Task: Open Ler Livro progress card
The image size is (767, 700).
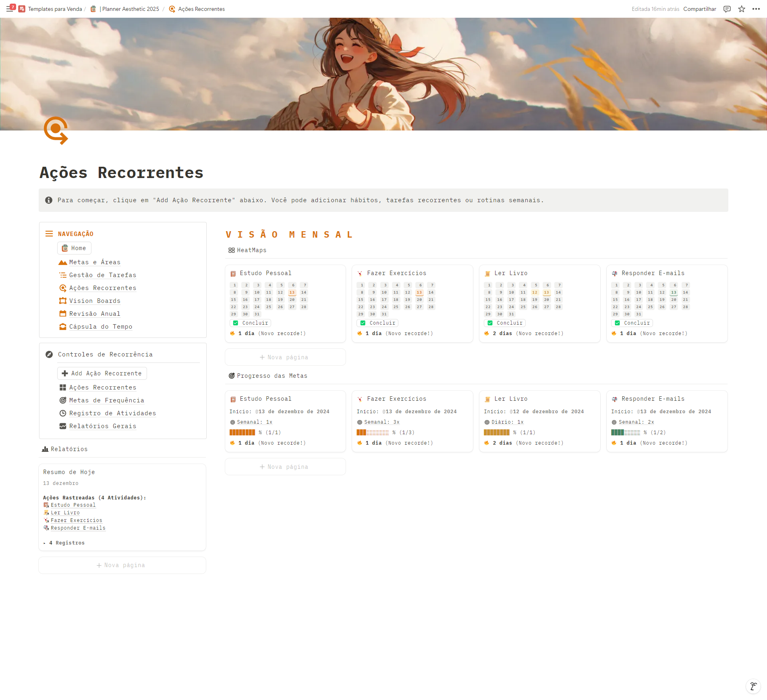Action: click(x=539, y=421)
